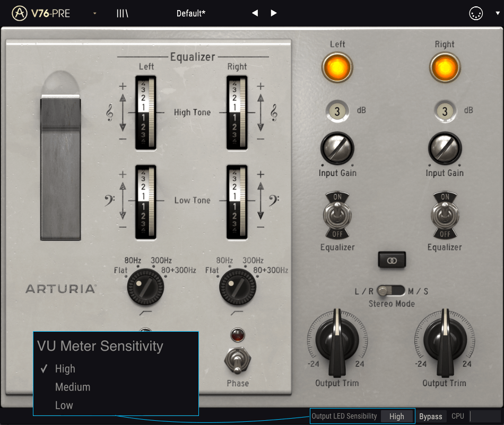Click the Right 3 dB gain display
The height and width of the screenshot is (425, 504).
pyautogui.click(x=445, y=111)
